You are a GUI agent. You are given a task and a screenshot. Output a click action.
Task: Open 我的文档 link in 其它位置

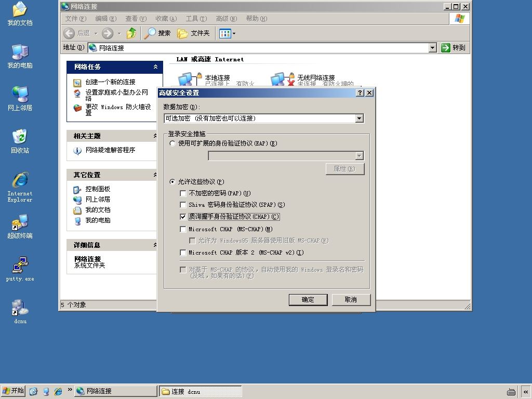[x=98, y=210]
